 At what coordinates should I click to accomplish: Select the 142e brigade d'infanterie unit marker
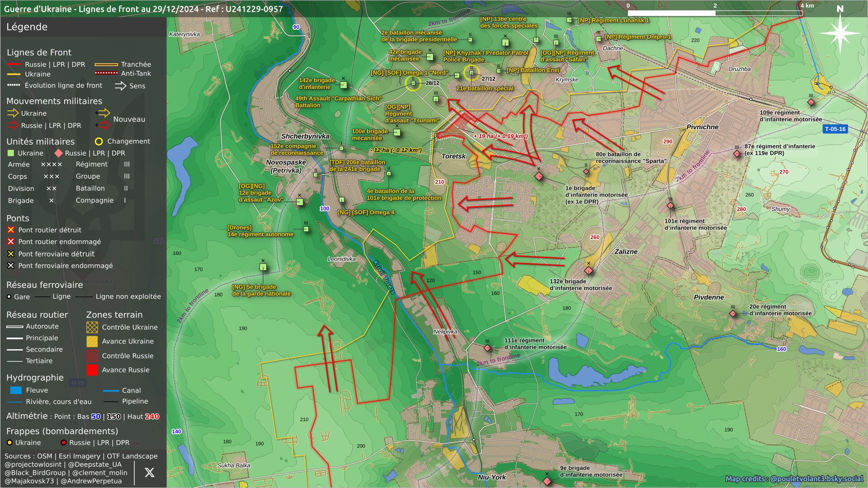point(344,85)
